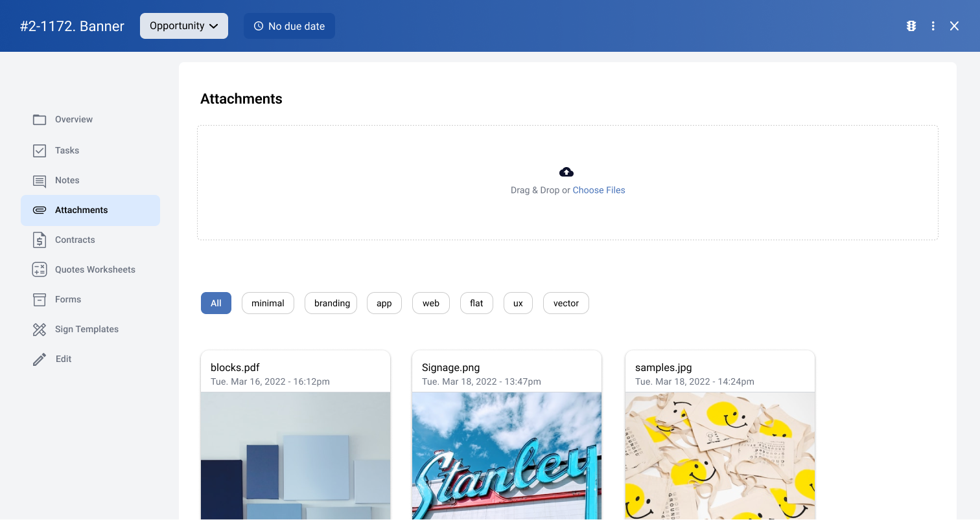
Task: Open the Overview section from the sidebar
Action: tap(73, 119)
